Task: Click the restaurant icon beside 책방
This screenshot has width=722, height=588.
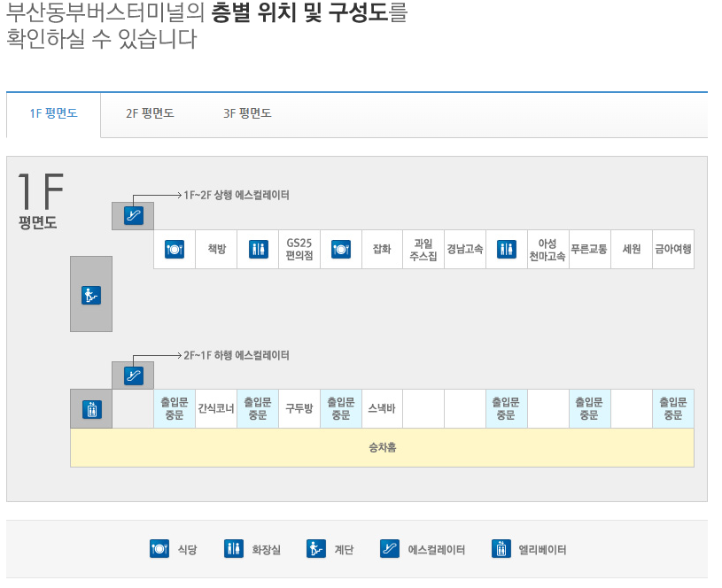Action: pos(174,249)
